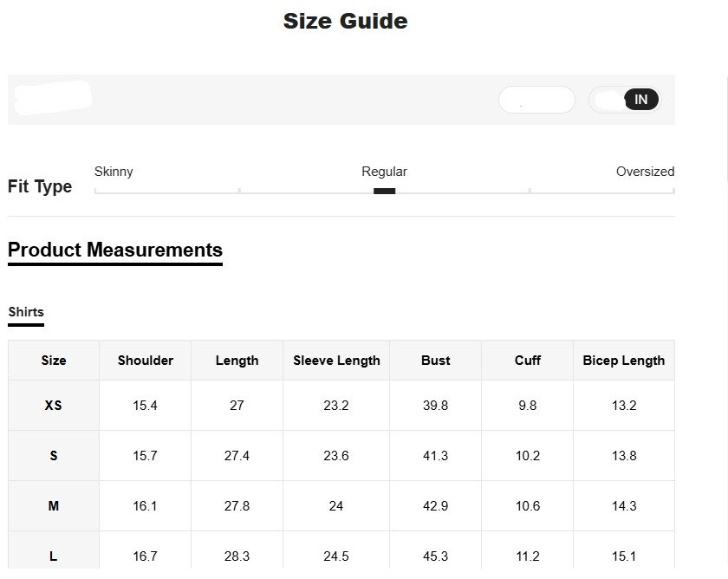
Task: Select the L size row label
Action: [54, 556]
